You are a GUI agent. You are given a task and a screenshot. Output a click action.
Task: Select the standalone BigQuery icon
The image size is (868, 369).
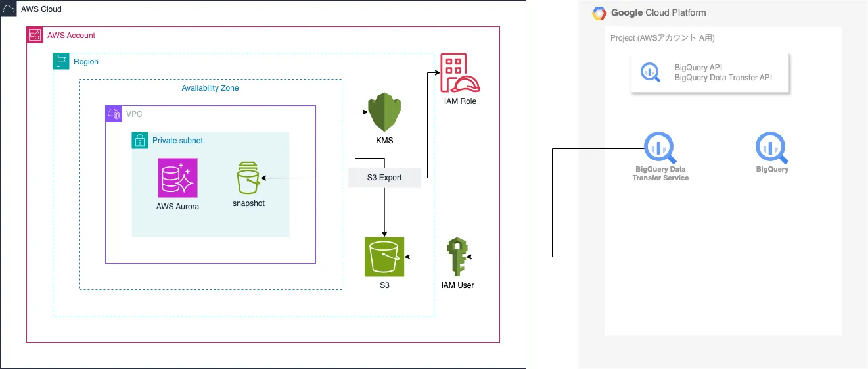click(772, 147)
